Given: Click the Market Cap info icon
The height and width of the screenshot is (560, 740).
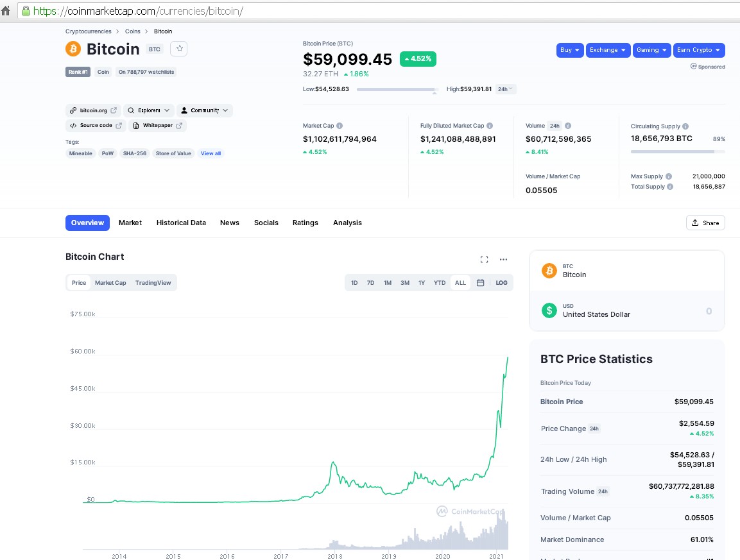Looking at the screenshot, I should pos(340,126).
